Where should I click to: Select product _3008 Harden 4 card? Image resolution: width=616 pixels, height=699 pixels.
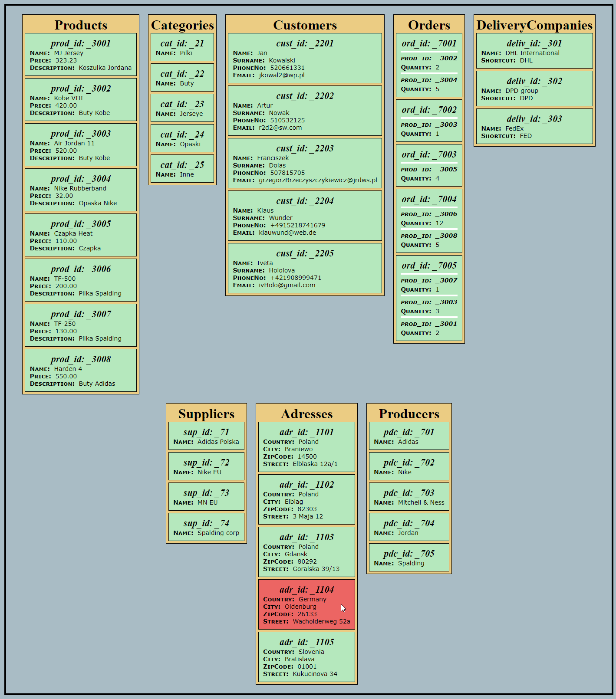tap(81, 371)
